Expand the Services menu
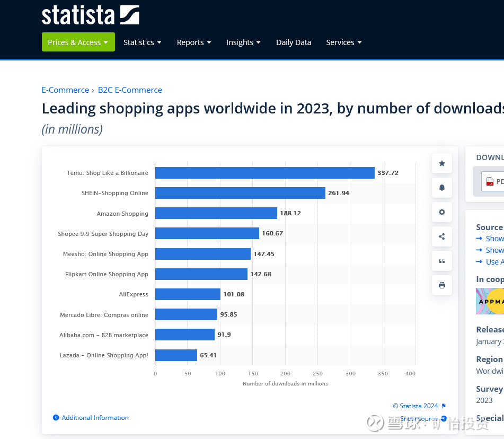The height and width of the screenshot is (439, 504). point(343,42)
